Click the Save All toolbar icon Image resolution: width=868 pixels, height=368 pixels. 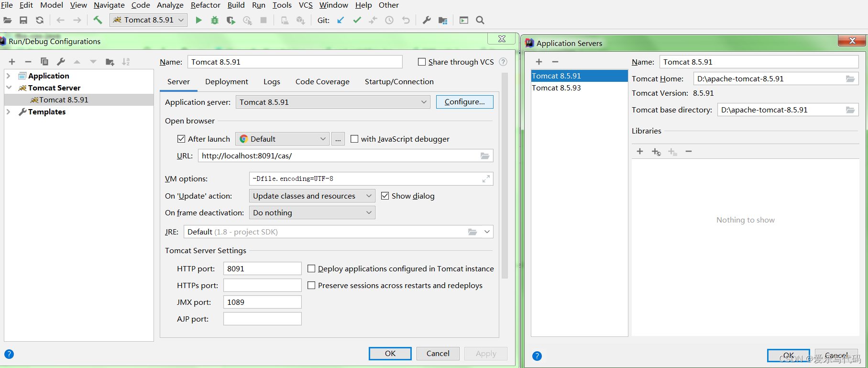pos(23,20)
